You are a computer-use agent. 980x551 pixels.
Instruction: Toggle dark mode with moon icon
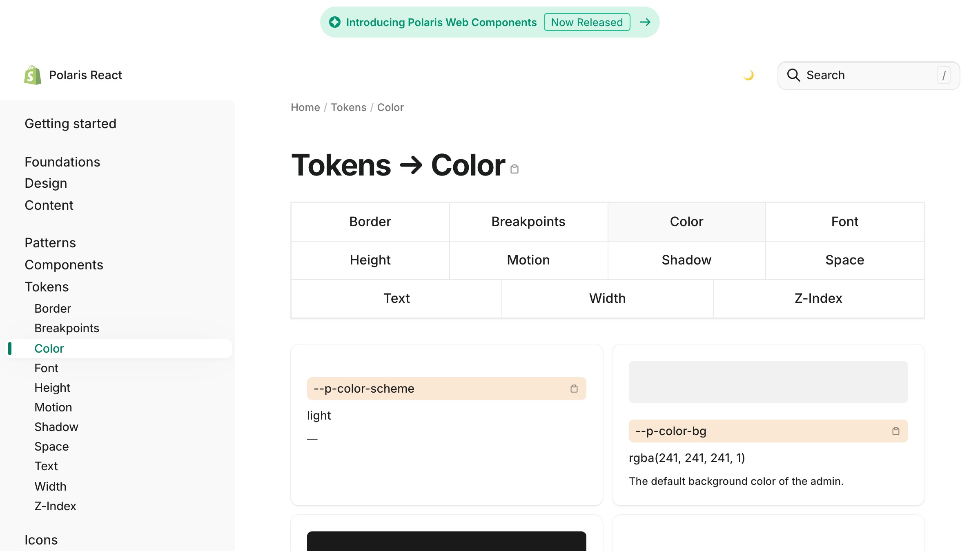point(748,75)
